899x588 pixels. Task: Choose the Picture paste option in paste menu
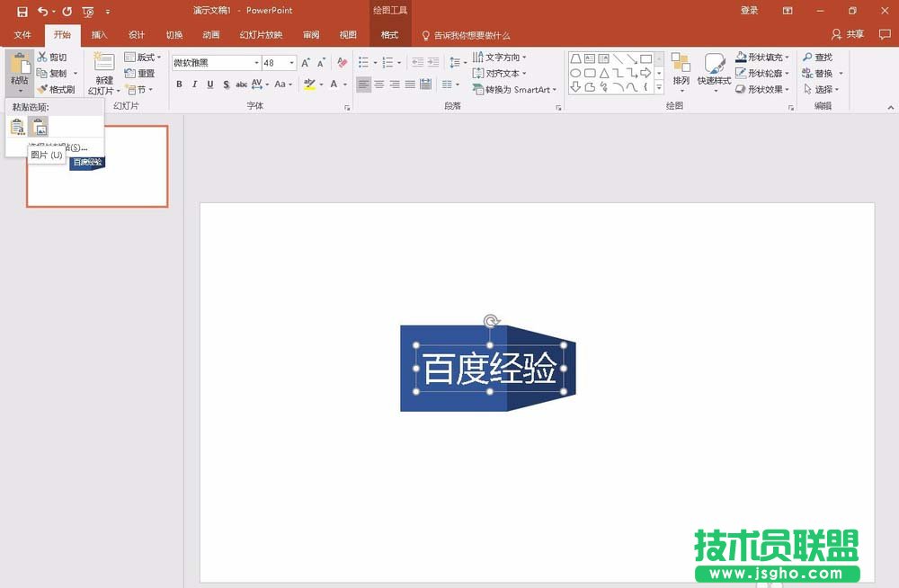click(39, 126)
